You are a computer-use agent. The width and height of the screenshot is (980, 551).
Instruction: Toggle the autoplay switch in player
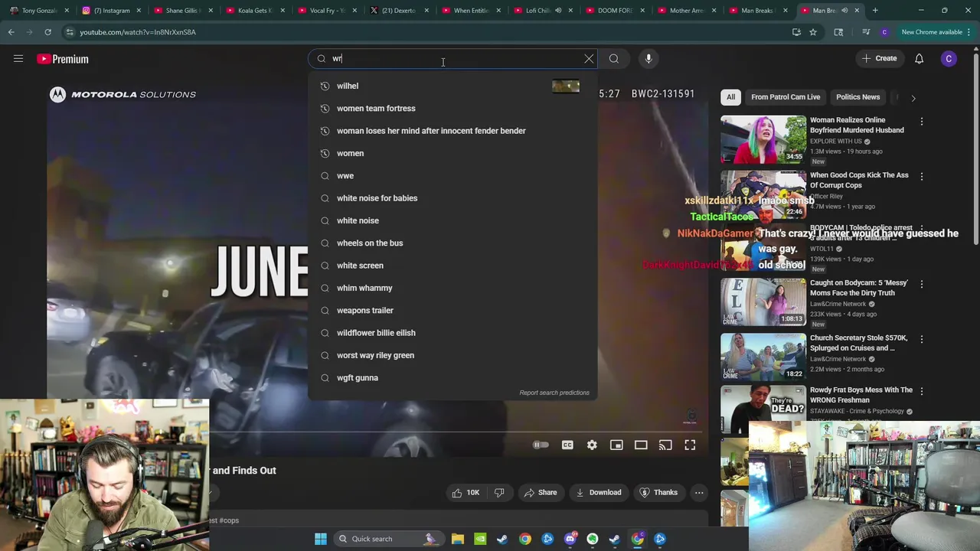(541, 445)
